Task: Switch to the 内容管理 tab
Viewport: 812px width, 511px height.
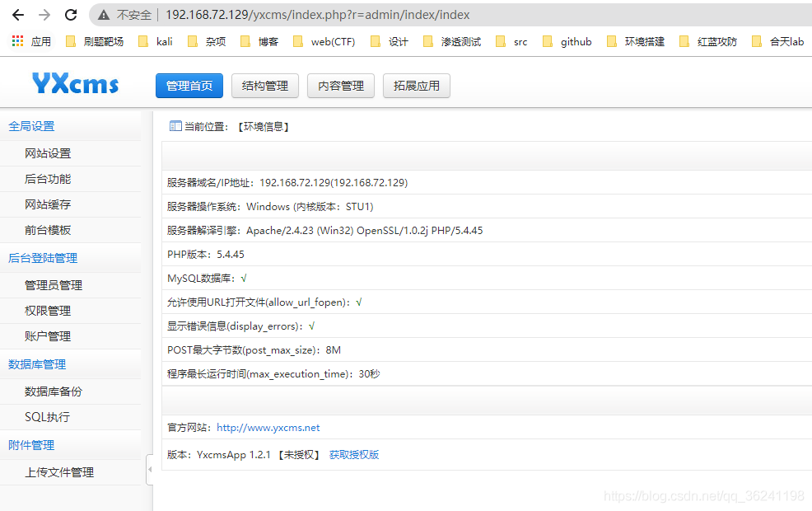Action: pos(341,86)
